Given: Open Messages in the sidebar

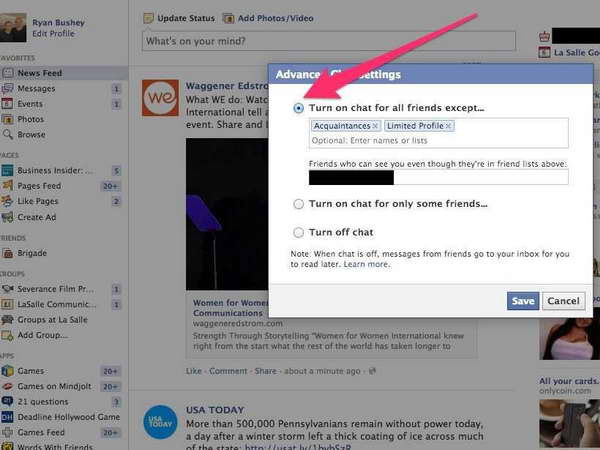Looking at the screenshot, I should [36, 88].
